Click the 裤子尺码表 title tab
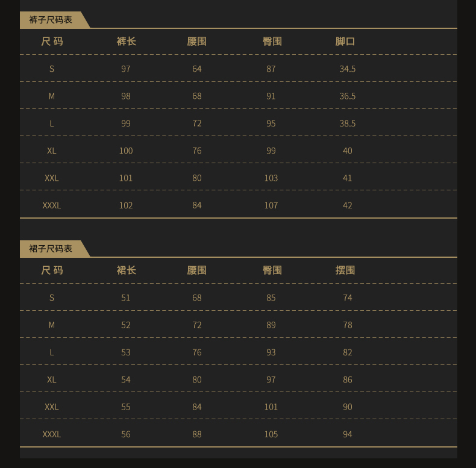476x468 pixels. pyautogui.click(x=51, y=20)
